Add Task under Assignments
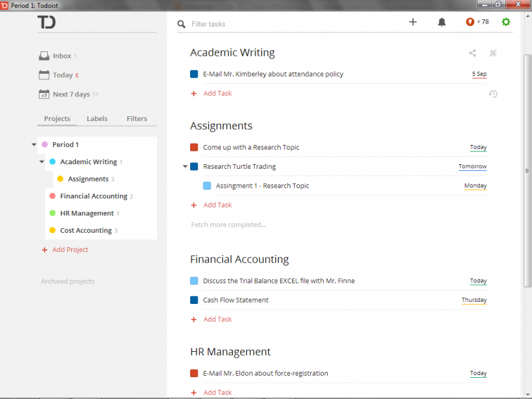This screenshot has width=532, height=399. [x=217, y=205]
